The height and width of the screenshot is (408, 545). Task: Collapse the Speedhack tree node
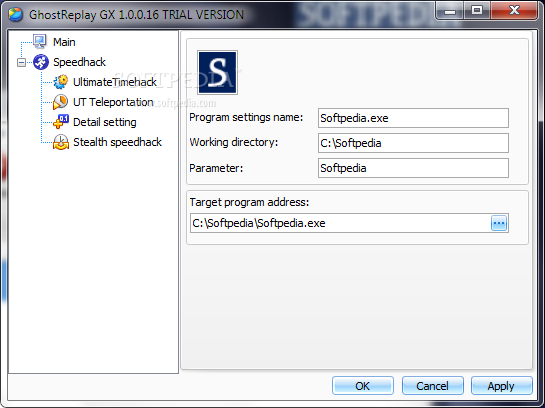pos(21,63)
